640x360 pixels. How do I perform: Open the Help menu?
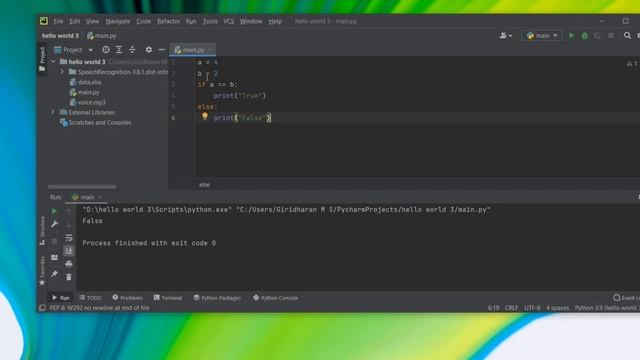(275, 21)
